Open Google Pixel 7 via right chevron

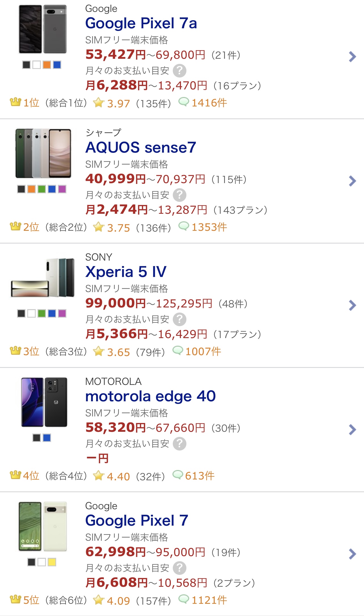(352, 554)
